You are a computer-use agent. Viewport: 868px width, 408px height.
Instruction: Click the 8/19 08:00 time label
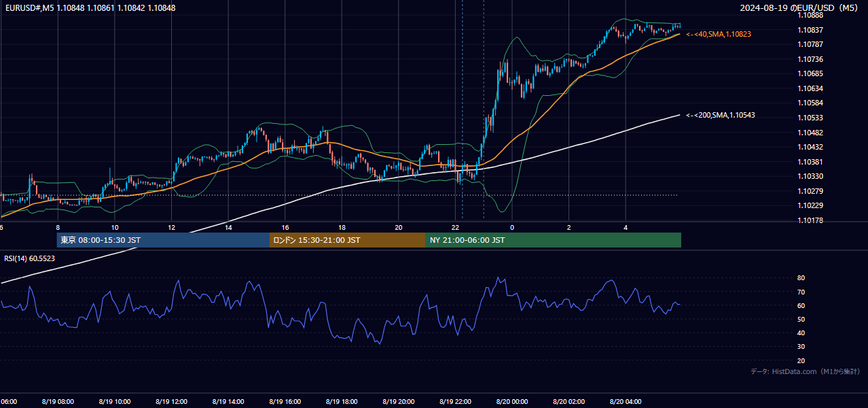pyautogui.click(x=58, y=402)
